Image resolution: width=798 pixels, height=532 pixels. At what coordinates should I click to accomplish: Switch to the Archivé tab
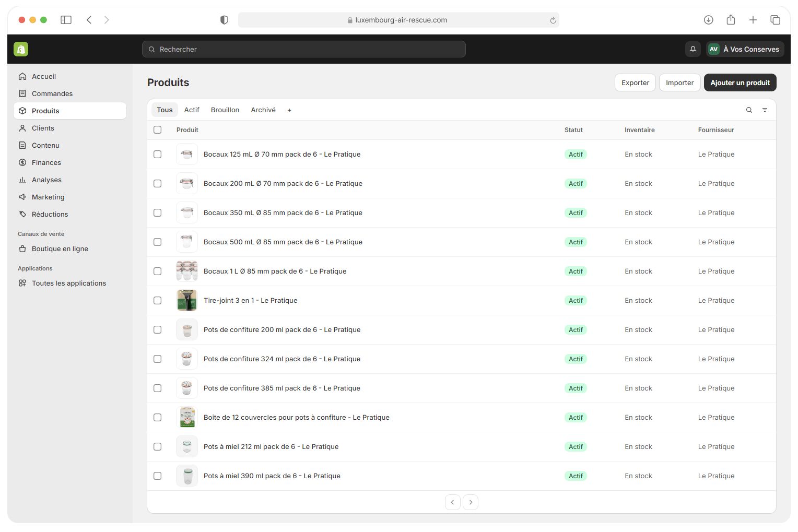click(263, 110)
